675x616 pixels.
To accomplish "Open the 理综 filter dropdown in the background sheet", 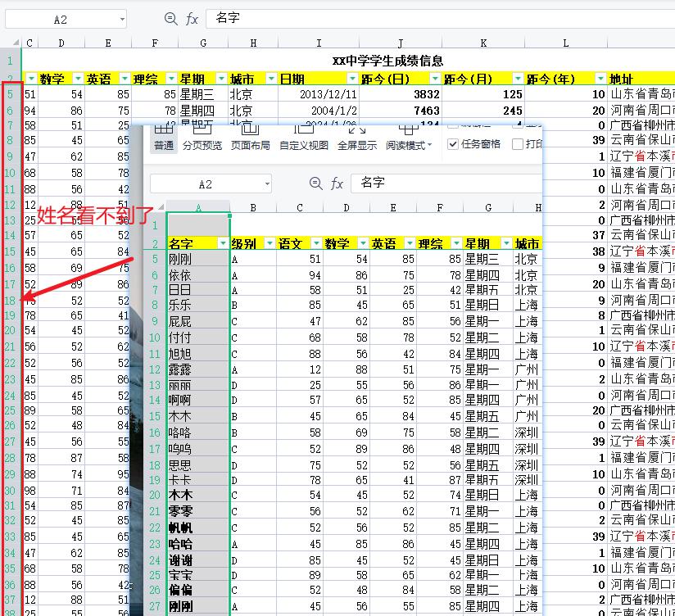I will 172,79.
